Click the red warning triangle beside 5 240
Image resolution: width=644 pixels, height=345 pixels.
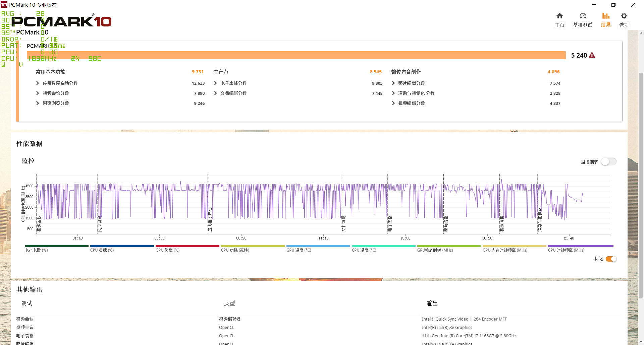(592, 55)
